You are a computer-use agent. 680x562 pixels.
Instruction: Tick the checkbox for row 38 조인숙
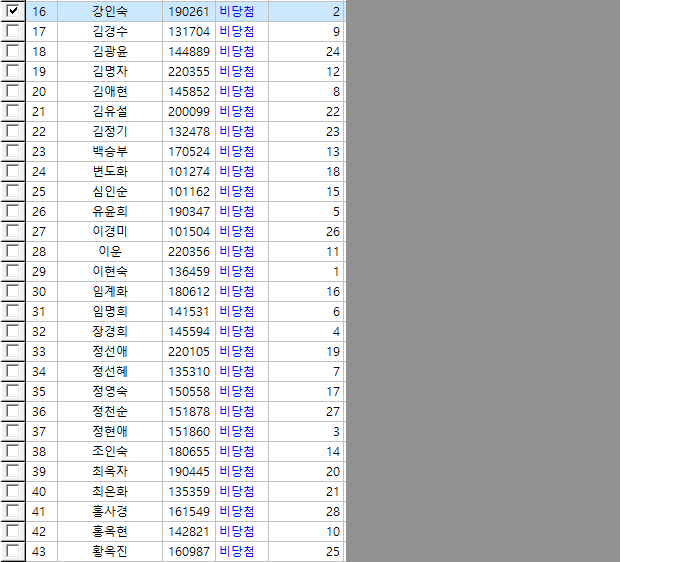(x=13, y=450)
